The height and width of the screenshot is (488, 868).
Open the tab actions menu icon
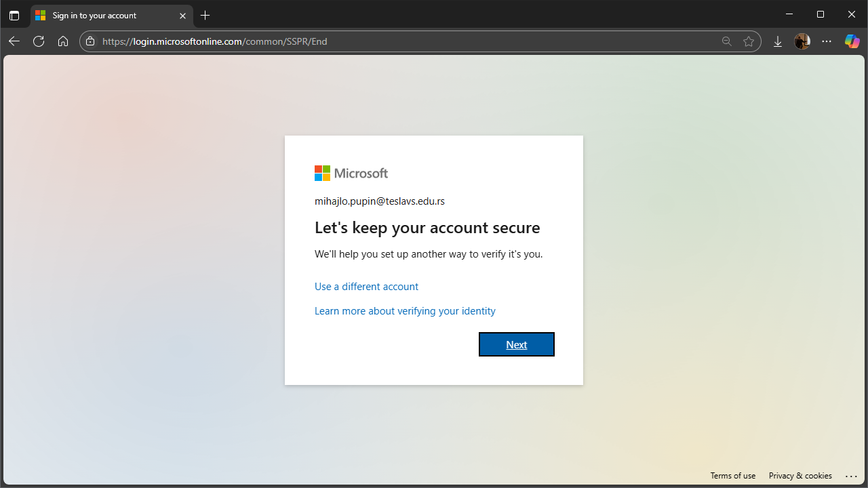tap(14, 15)
